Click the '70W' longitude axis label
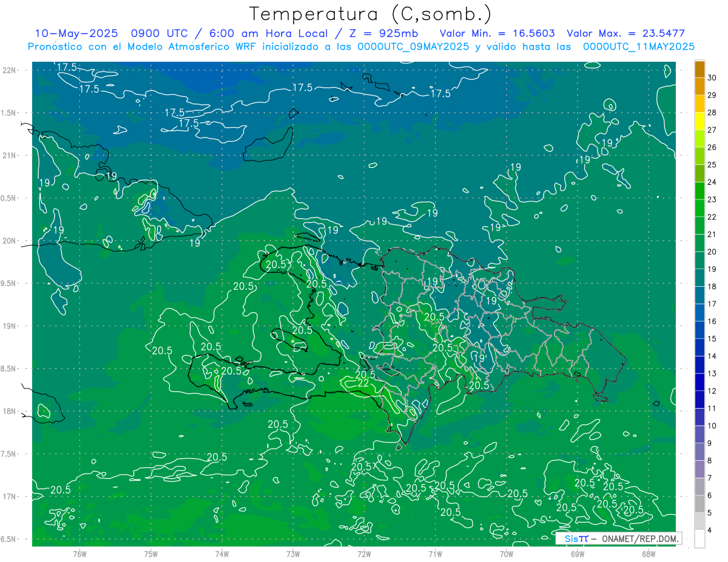Viewport: 728px width, 562px height. (x=507, y=554)
